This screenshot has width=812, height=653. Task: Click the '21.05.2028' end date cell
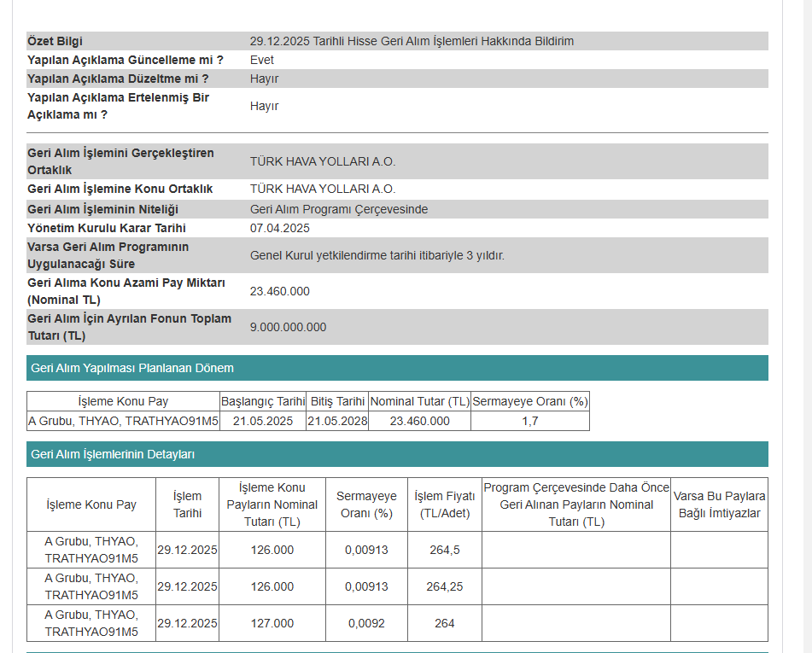point(337,421)
